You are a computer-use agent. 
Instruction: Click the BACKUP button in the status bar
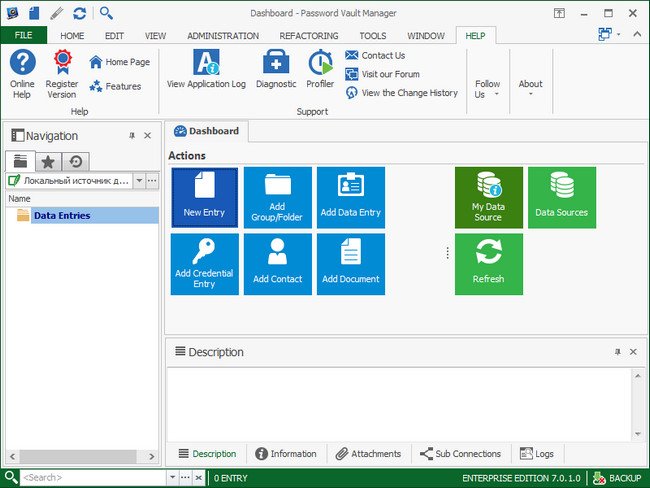click(x=617, y=478)
